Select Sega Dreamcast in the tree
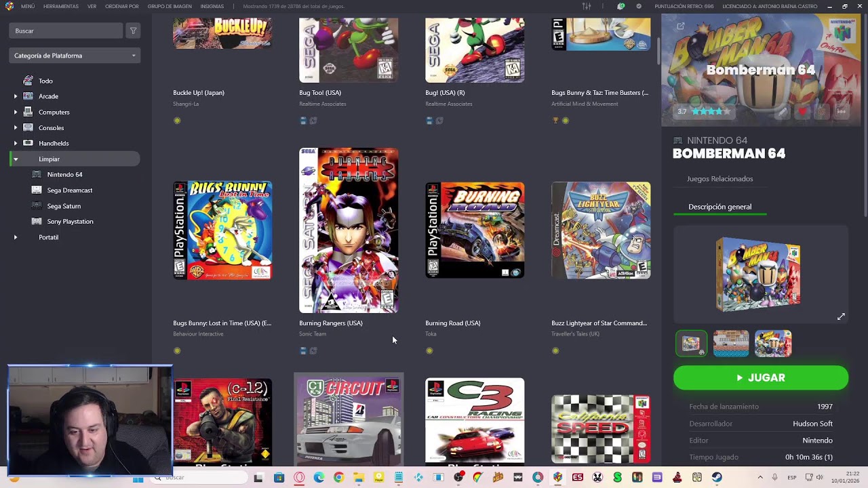The width and height of the screenshot is (868, 488). pyautogui.click(x=70, y=190)
